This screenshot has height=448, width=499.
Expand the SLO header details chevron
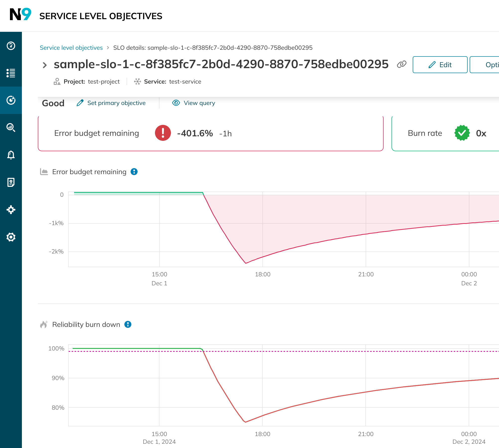[45, 65]
